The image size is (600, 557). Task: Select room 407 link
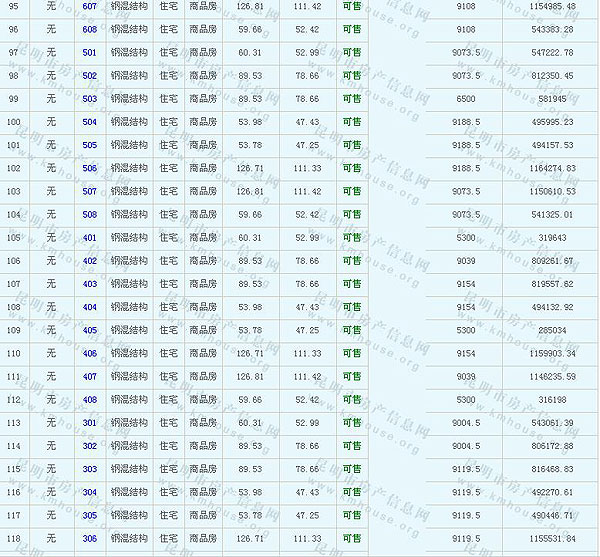click(90, 376)
